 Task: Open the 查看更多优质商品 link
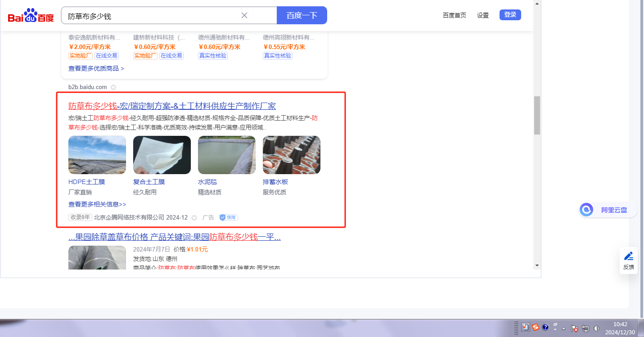tap(96, 68)
